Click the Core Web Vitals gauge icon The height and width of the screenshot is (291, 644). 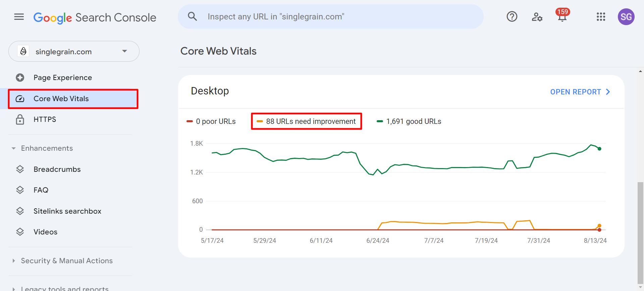[x=20, y=98]
